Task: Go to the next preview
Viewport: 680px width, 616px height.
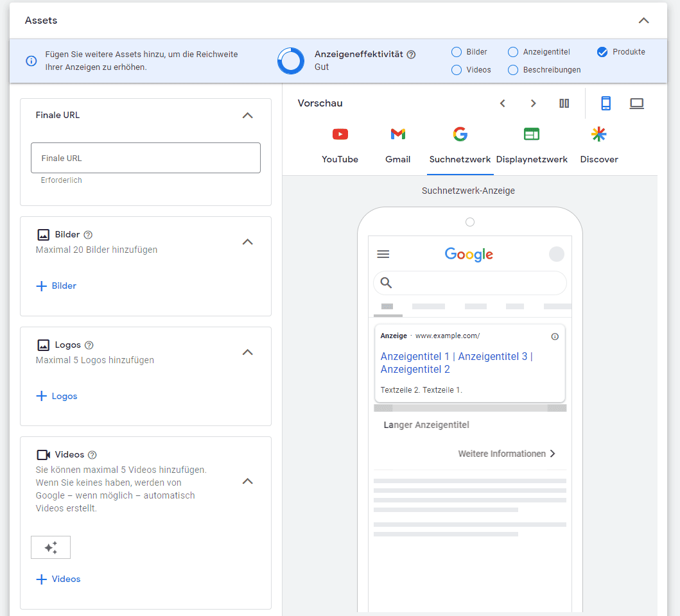Action: 533,103
